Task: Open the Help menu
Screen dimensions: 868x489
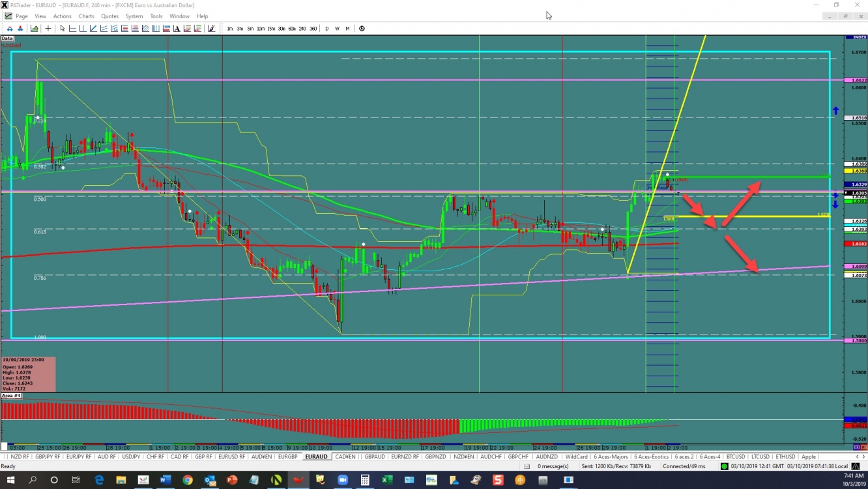Action: tap(202, 16)
